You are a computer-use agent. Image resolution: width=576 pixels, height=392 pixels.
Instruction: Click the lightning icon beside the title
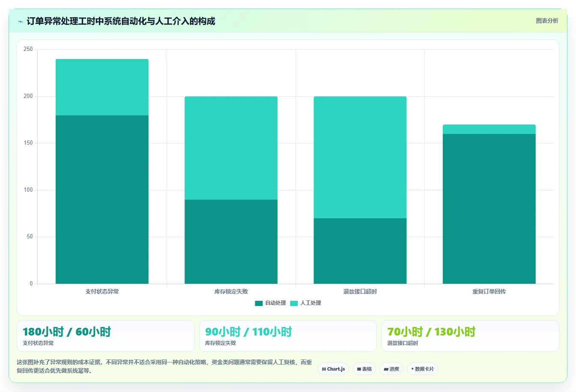20,21
